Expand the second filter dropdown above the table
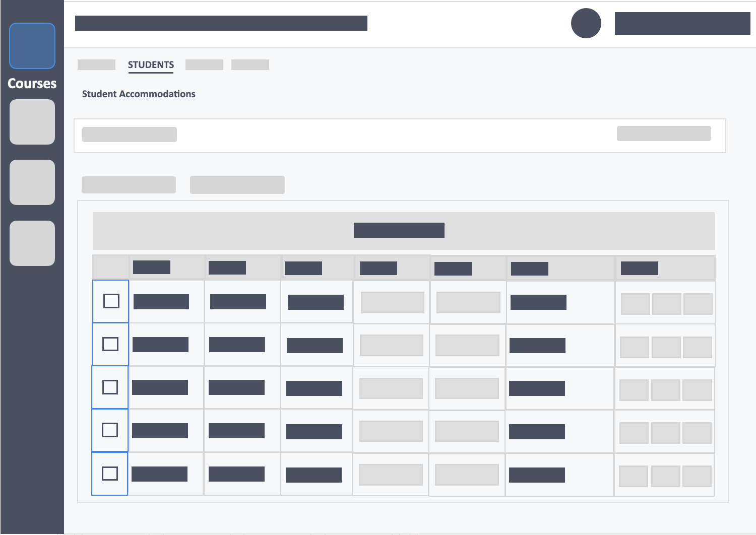 [x=237, y=184]
